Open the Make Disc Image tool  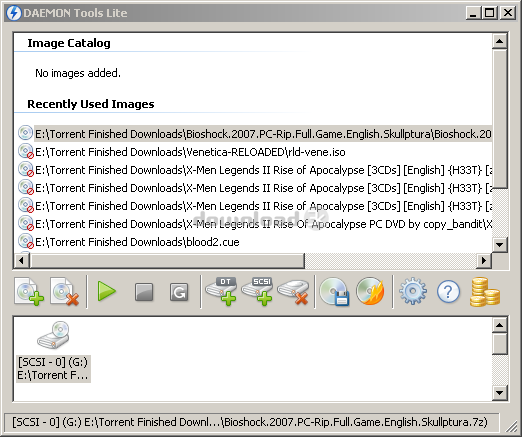pos(334,292)
